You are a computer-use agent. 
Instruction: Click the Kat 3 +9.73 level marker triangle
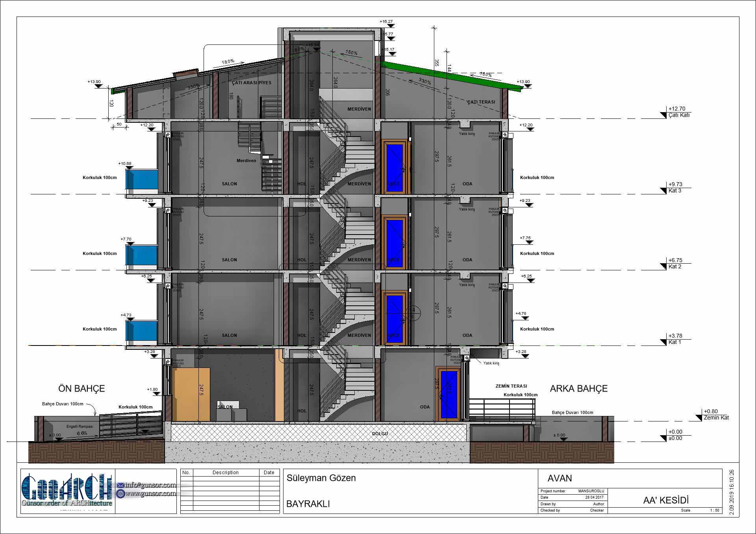pos(664,190)
